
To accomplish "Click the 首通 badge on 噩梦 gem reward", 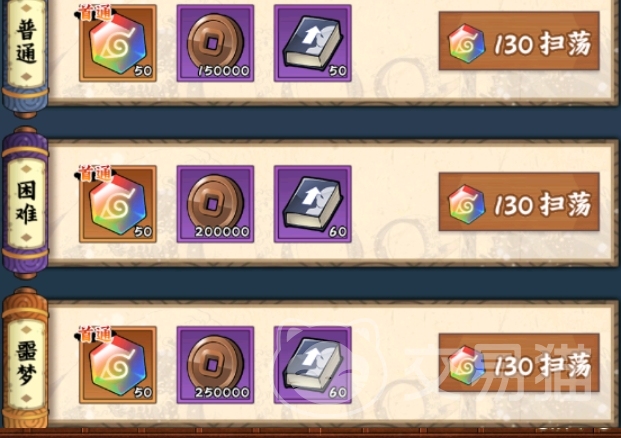I will click(95, 335).
